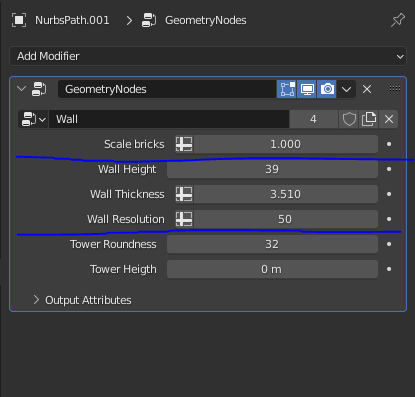Click the dot beside Tower Heigth

coord(389,269)
